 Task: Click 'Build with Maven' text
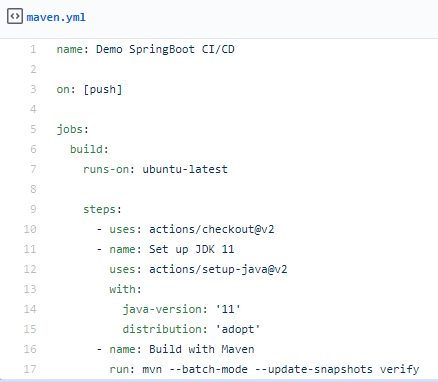click(202, 349)
